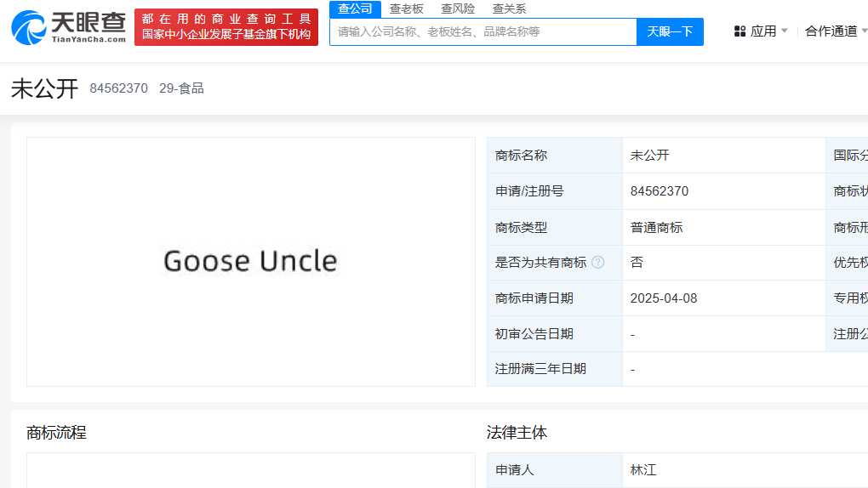868x488 pixels.
Task: Open the 查风险 tab
Action: (458, 9)
